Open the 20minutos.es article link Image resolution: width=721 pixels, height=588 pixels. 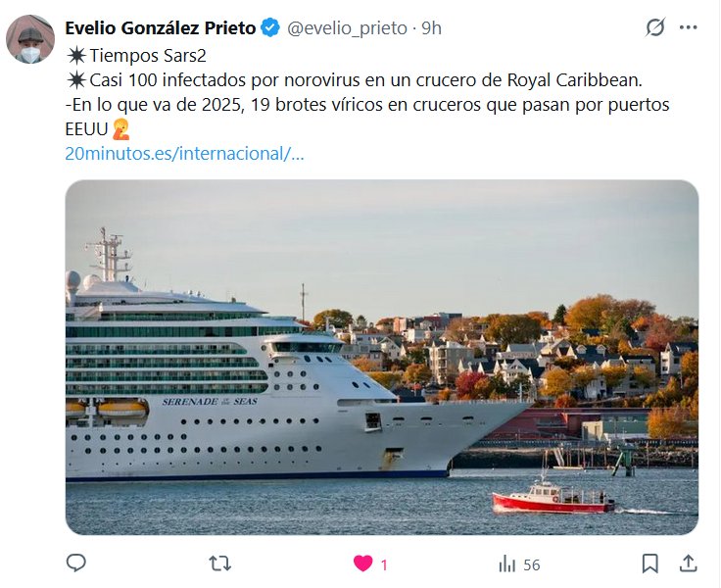click(184, 154)
